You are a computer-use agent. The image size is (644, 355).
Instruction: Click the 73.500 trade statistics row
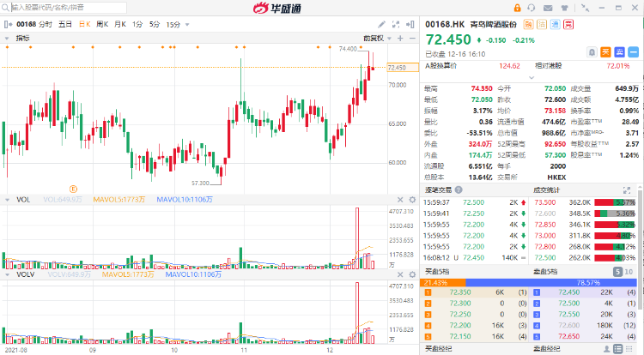tap(585, 202)
